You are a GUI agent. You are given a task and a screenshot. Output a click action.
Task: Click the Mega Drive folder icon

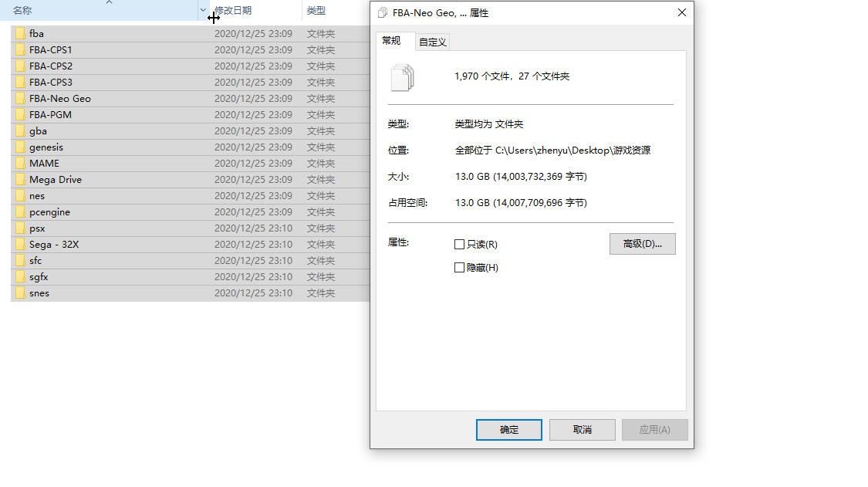pos(21,180)
